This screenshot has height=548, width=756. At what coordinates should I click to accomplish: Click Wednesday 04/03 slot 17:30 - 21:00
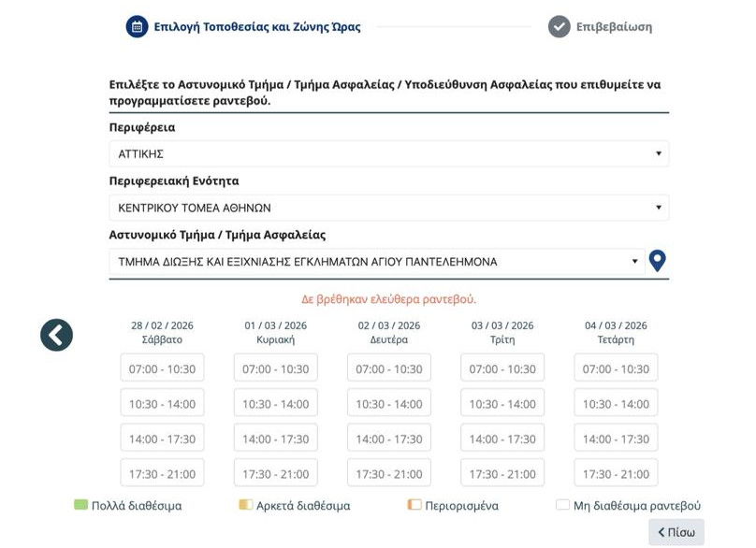click(x=616, y=474)
